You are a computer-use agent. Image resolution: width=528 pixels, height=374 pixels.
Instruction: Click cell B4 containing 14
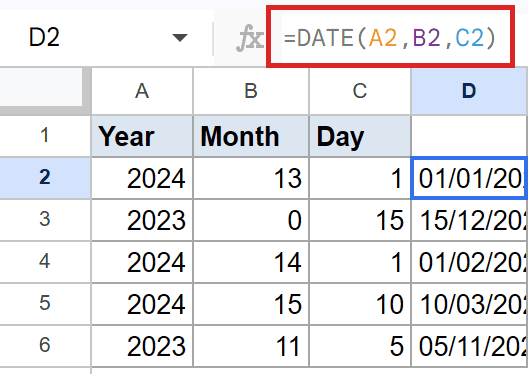(251, 262)
